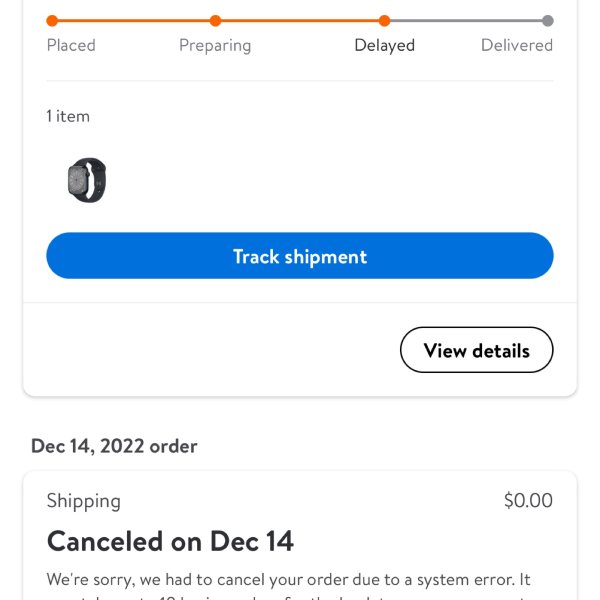Select the Preparing status label
The image size is (600, 600).
pyautogui.click(x=215, y=45)
